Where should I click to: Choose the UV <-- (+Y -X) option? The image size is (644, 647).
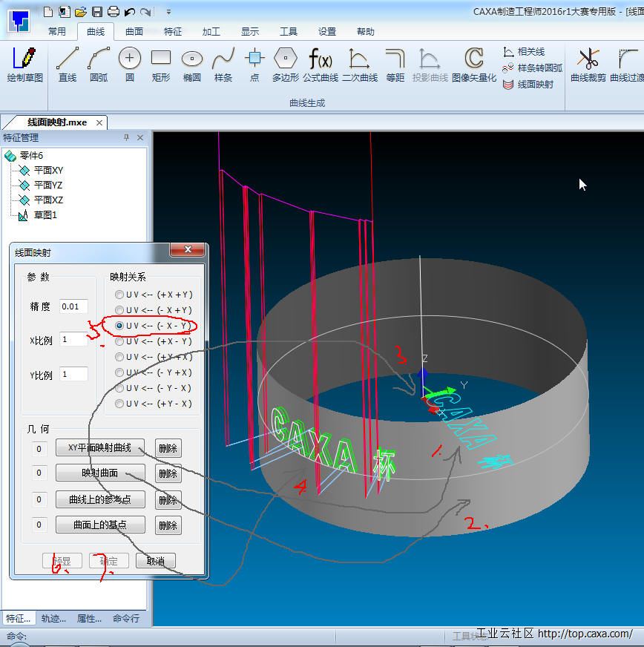pyautogui.click(x=119, y=404)
